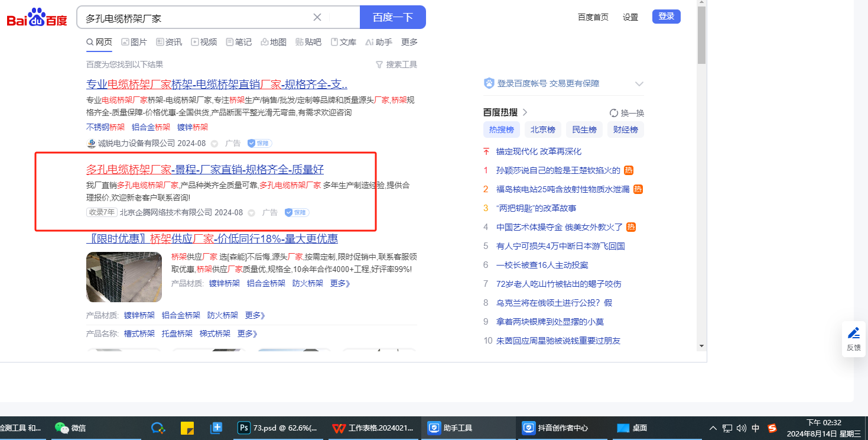Open hot search 一校长被查16人主动投案
This screenshot has width=868, height=440.
[542, 265]
